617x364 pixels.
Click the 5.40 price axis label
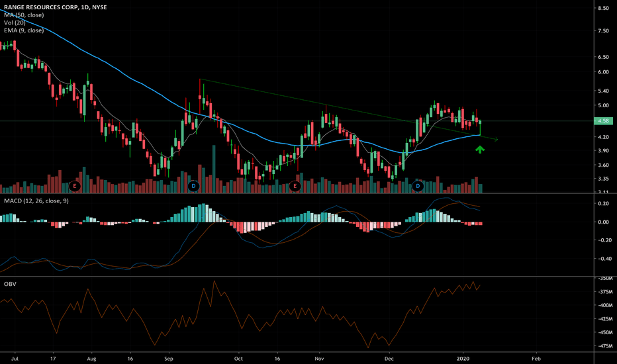[x=603, y=91]
